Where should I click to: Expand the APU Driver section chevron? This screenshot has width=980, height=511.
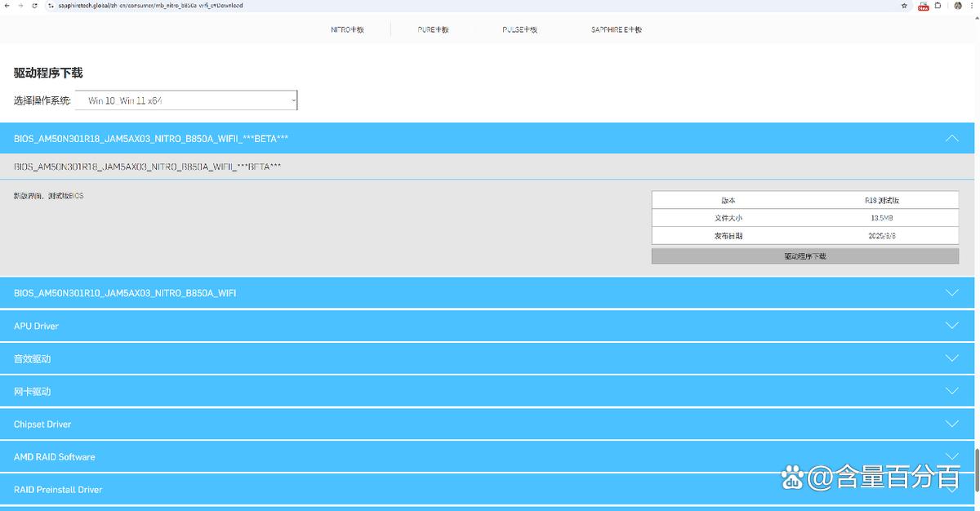pos(951,325)
